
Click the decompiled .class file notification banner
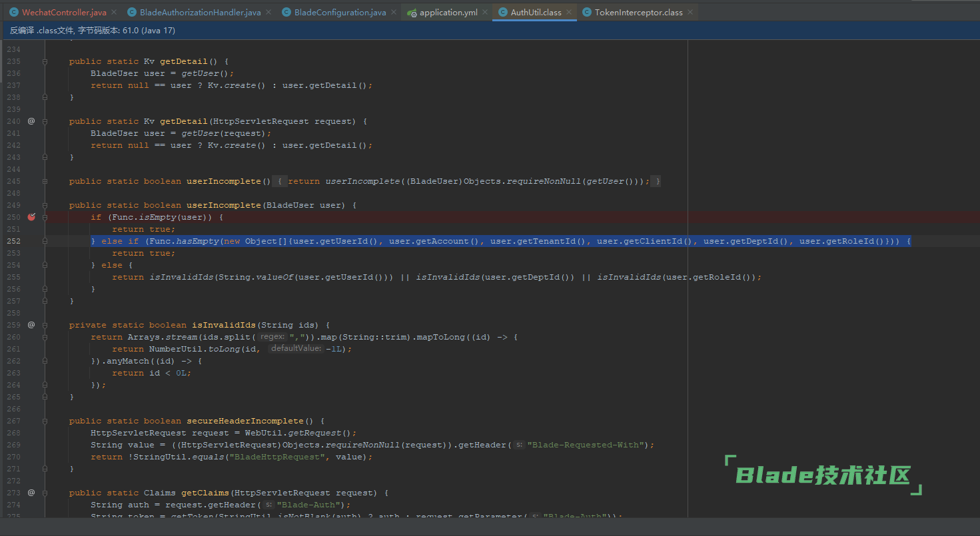click(x=93, y=31)
